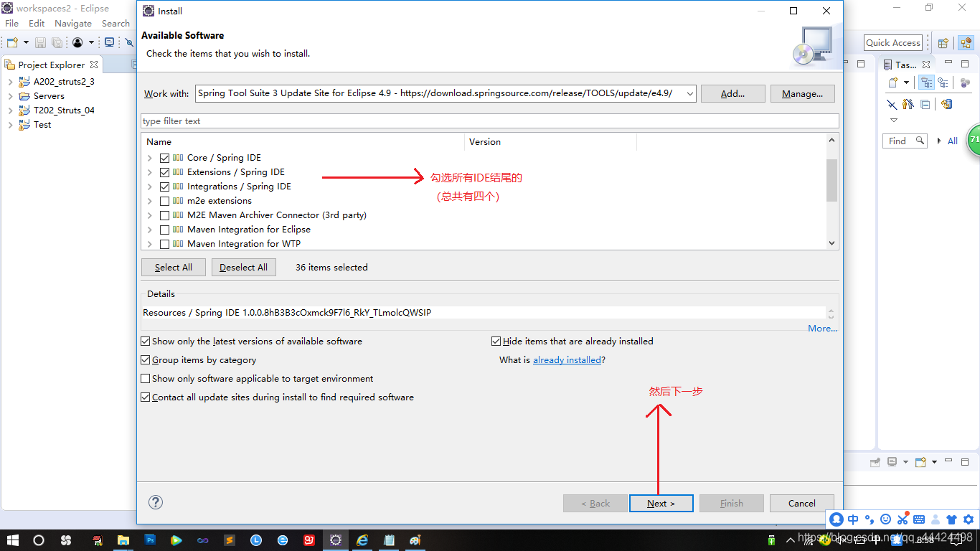Click the Add... button
This screenshot has height=551, width=980.
pyautogui.click(x=732, y=93)
